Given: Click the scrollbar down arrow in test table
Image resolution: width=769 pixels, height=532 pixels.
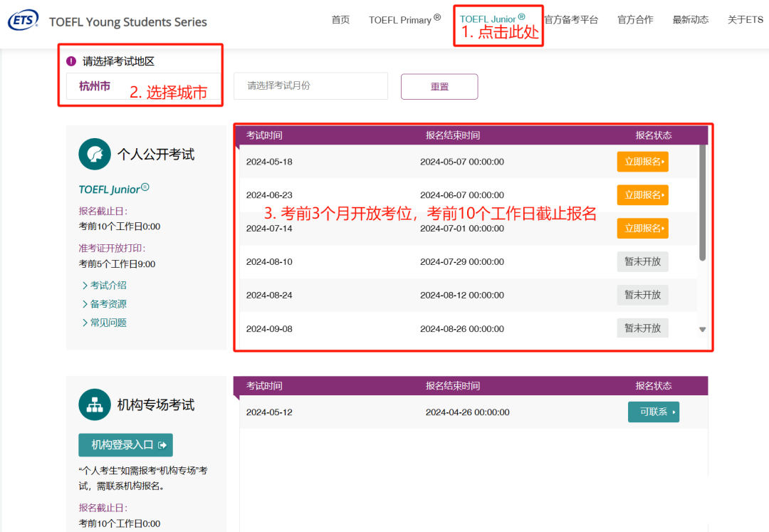Looking at the screenshot, I should [702, 330].
